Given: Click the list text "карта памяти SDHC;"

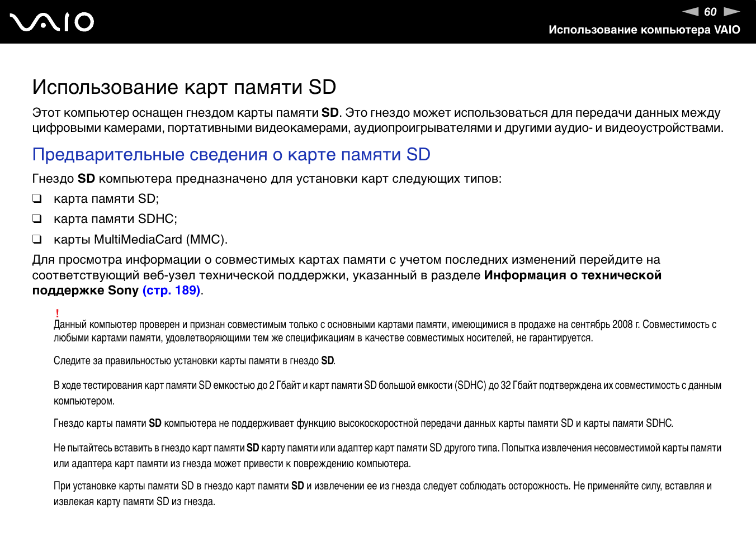Looking at the screenshot, I should [x=115, y=218].
